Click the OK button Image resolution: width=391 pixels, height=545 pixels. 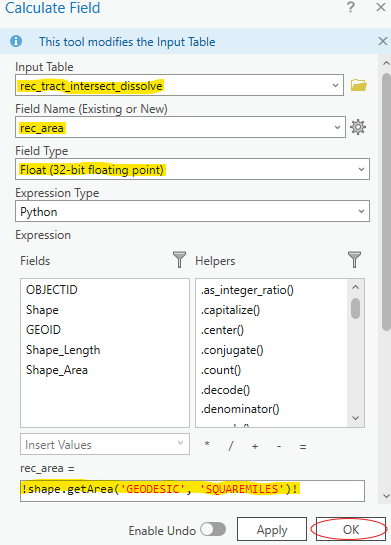(351, 529)
